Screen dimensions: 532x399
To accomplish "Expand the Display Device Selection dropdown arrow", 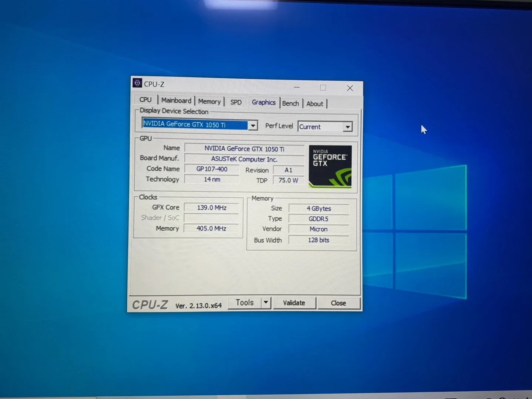I will click(x=253, y=126).
